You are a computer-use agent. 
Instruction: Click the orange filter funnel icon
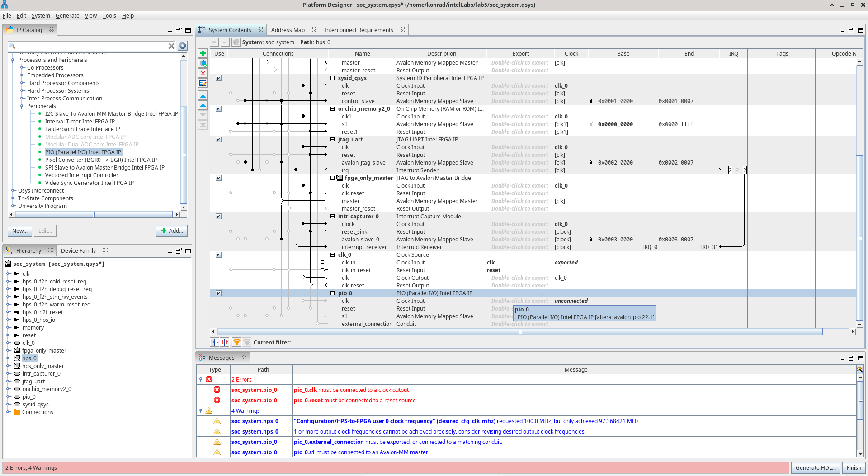(236, 342)
